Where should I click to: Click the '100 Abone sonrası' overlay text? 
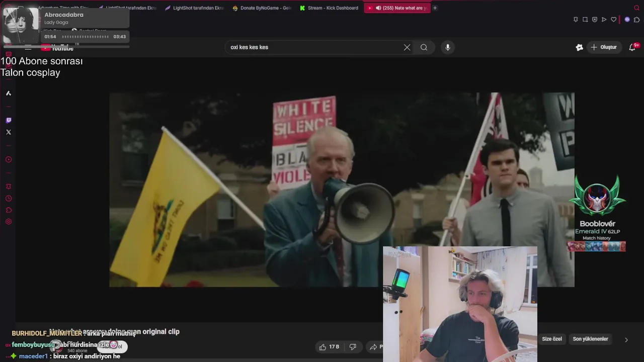[41, 61]
